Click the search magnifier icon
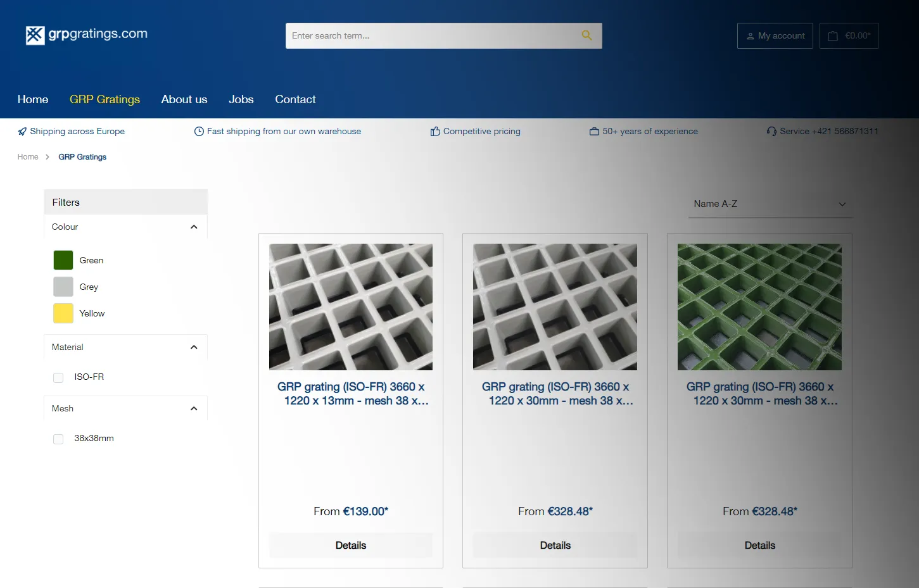Viewport: 919px width, 588px height. [x=586, y=35]
